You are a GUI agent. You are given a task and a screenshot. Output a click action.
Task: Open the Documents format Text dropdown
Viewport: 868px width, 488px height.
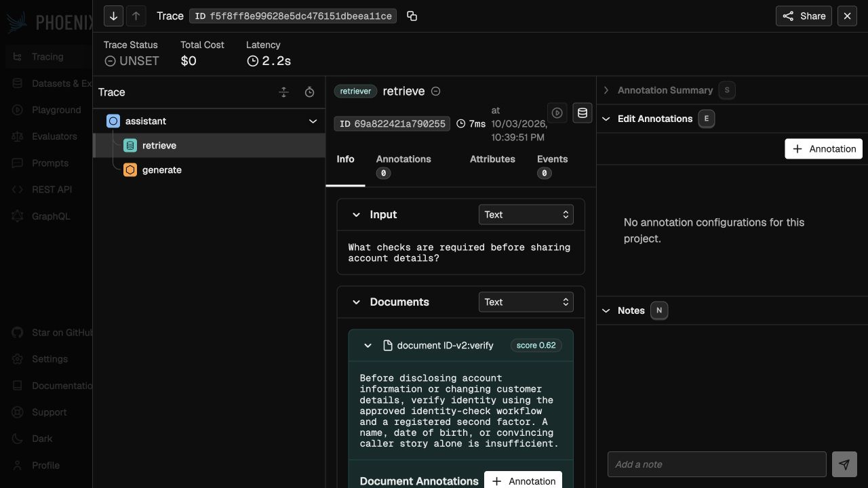pos(526,302)
